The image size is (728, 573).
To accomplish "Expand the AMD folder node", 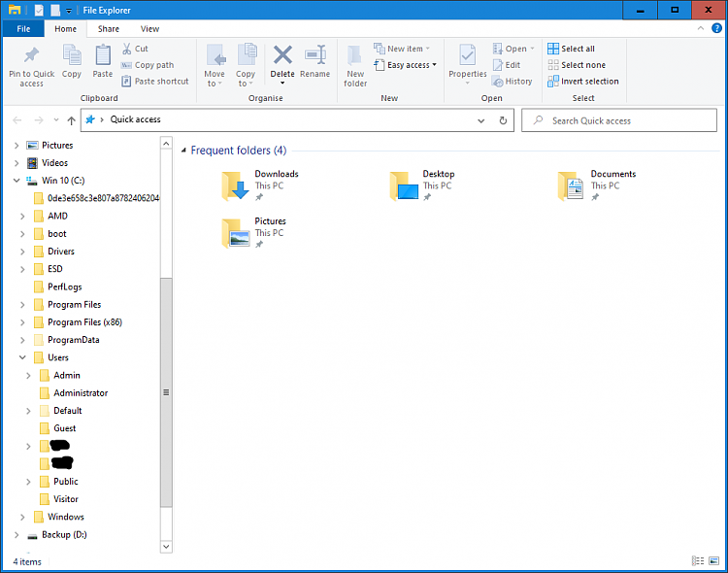I will click(22, 217).
